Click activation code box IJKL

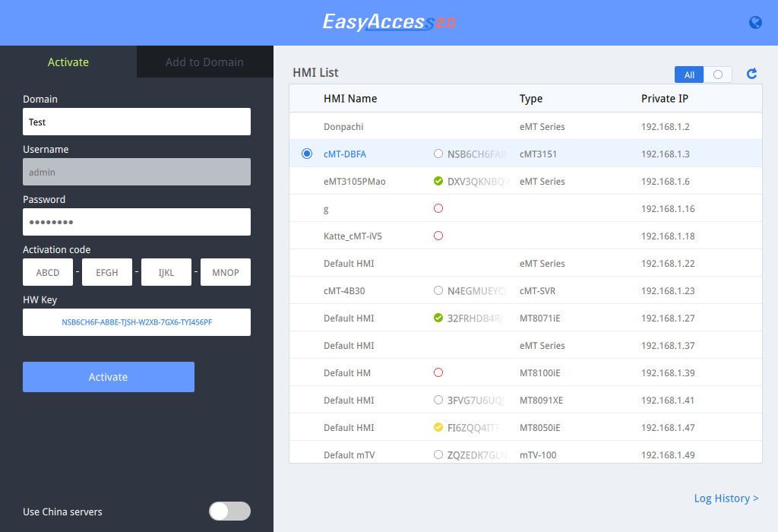pyautogui.click(x=166, y=272)
